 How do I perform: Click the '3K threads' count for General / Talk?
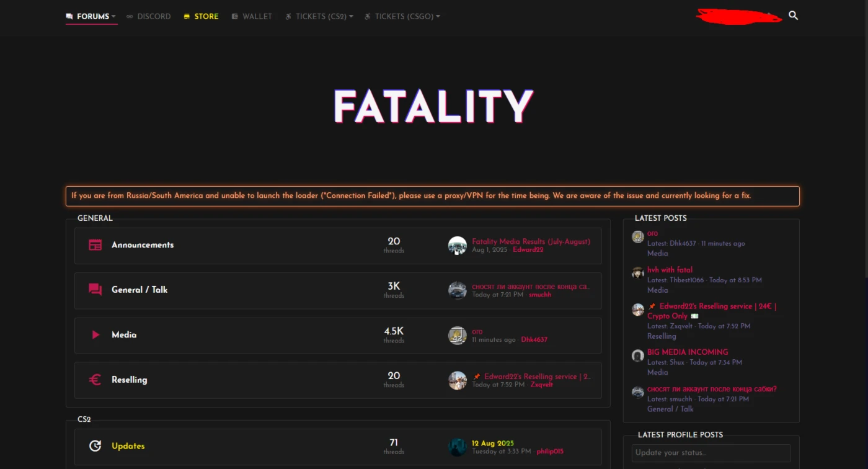pos(394,290)
